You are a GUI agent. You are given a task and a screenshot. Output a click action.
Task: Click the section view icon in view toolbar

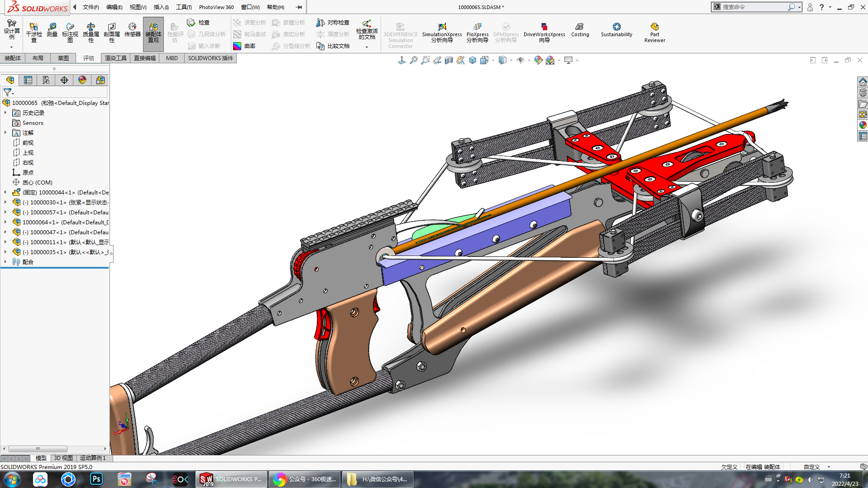click(448, 60)
